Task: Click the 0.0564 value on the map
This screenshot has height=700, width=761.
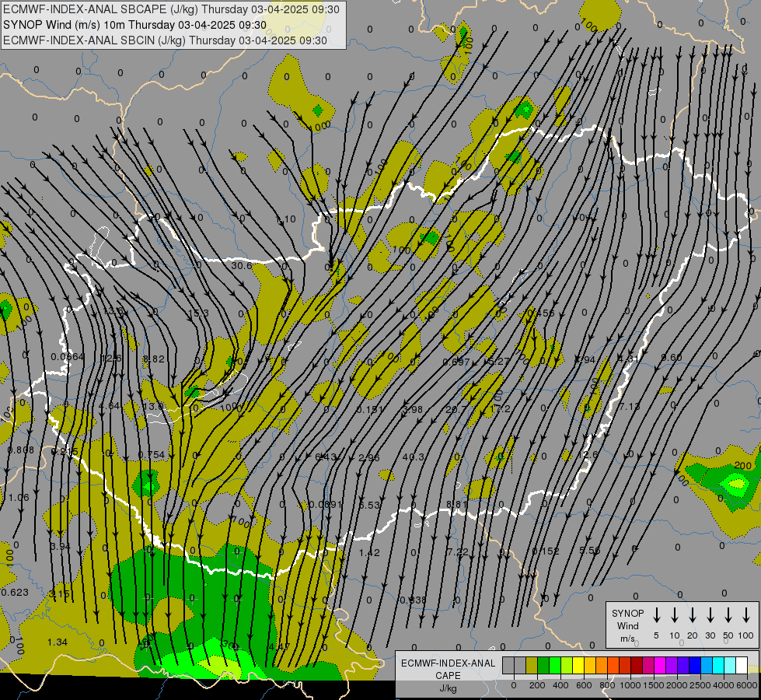Action: (x=68, y=356)
